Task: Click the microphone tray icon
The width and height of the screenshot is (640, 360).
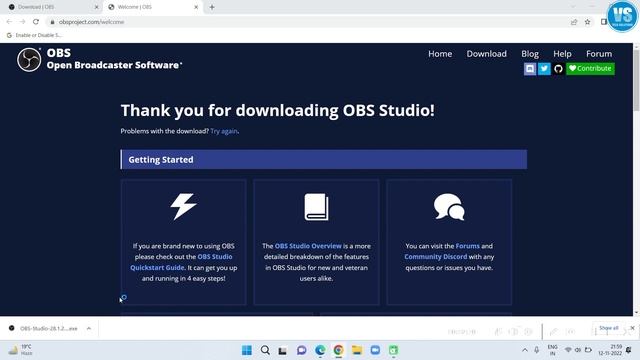Action: pos(537,350)
